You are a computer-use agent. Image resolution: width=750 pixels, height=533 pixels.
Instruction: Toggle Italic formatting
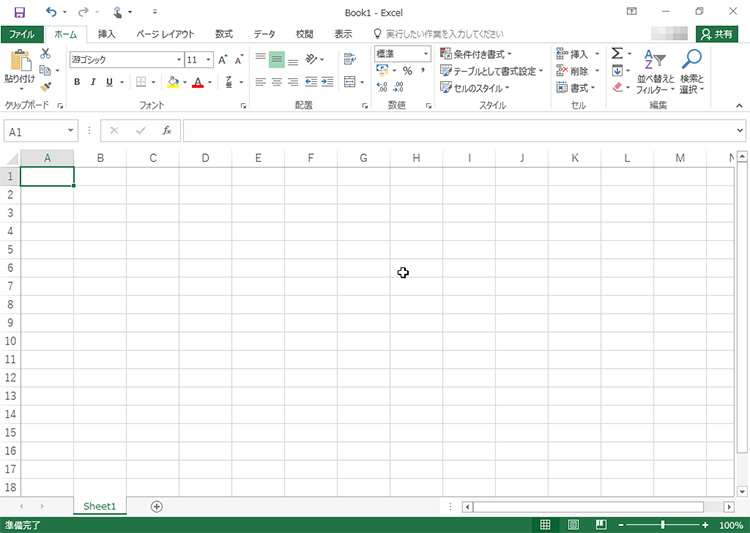pos(92,82)
